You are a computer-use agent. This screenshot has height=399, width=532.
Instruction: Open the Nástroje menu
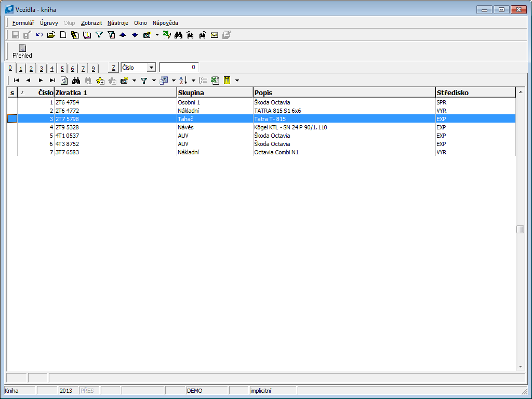tap(117, 23)
